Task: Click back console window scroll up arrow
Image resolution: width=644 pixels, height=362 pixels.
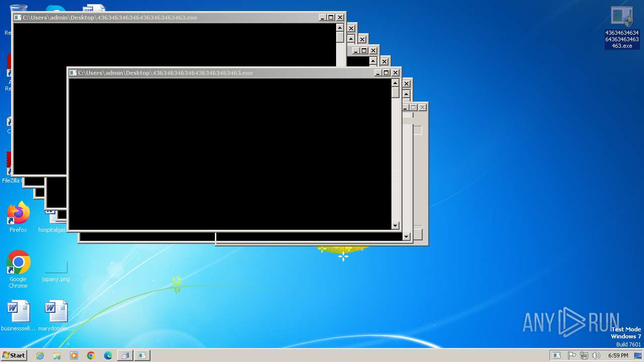Action: [340, 28]
